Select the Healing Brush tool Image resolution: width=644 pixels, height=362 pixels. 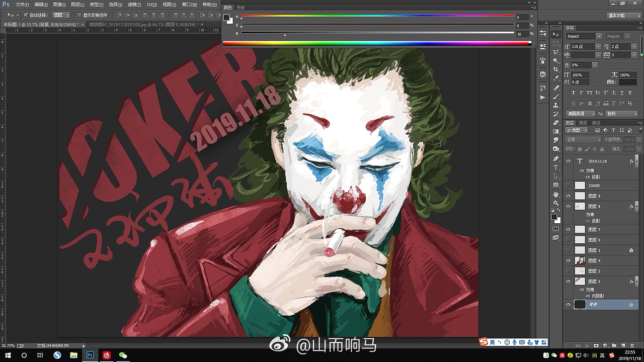(x=555, y=88)
